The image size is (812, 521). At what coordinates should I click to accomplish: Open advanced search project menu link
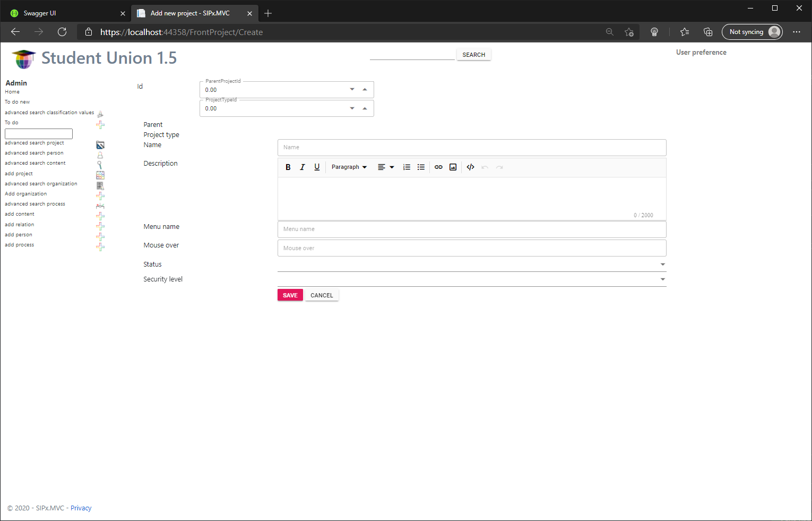(x=34, y=143)
